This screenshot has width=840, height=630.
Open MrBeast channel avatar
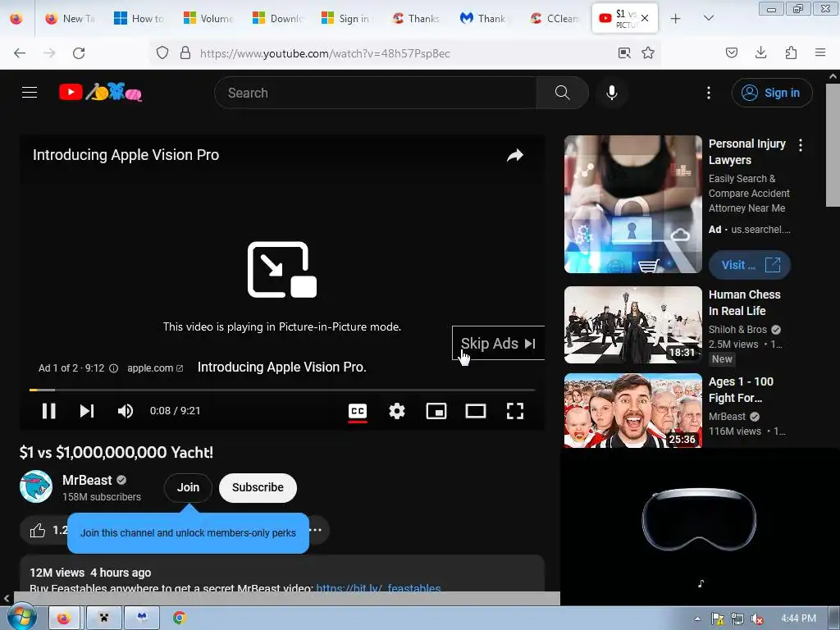pyautogui.click(x=36, y=486)
